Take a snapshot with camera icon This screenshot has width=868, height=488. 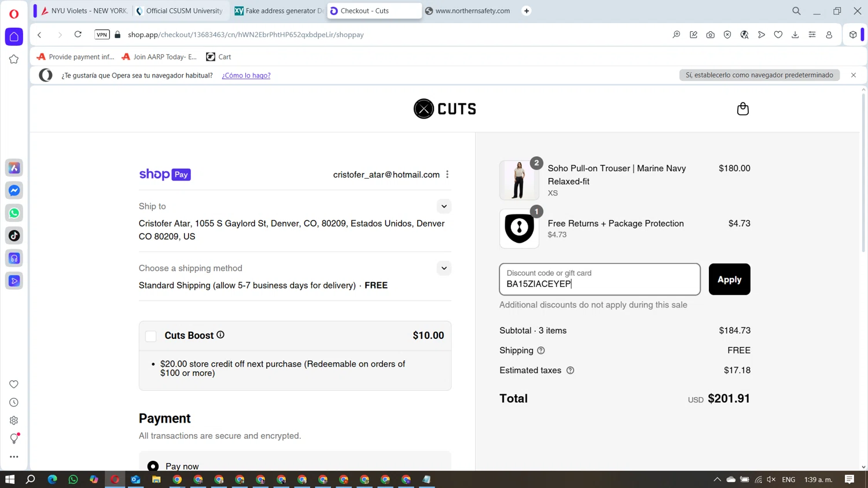(711, 35)
